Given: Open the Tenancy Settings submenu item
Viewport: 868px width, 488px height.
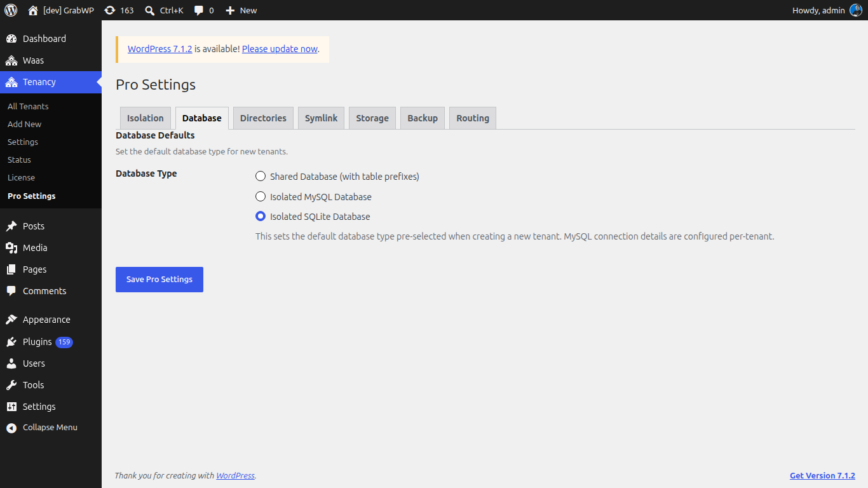Looking at the screenshot, I should [23, 142].
